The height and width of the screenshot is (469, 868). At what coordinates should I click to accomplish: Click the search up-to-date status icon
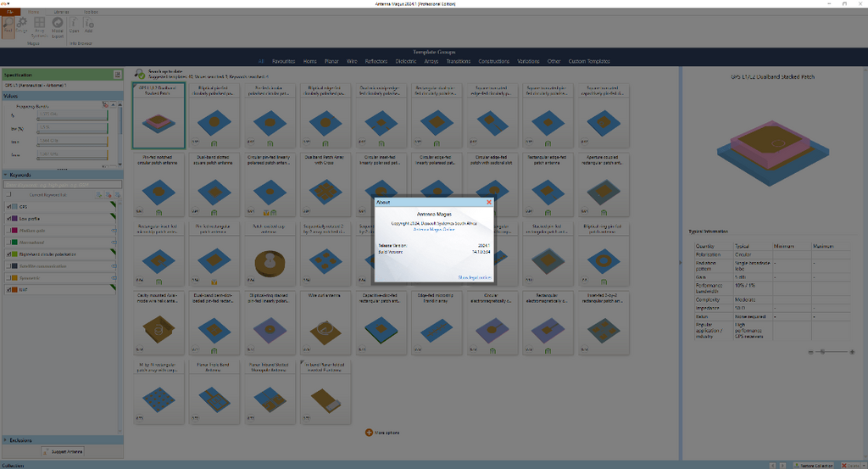coord(140,74)
